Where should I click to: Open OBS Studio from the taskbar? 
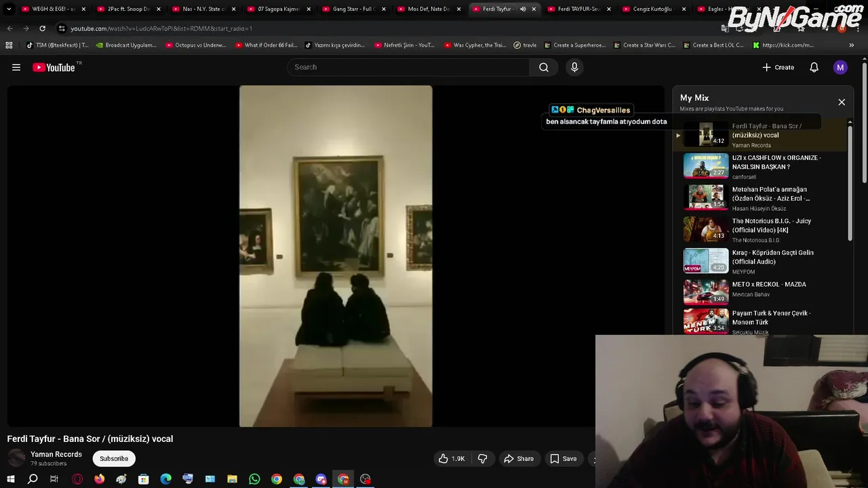(x=366, y=479)
